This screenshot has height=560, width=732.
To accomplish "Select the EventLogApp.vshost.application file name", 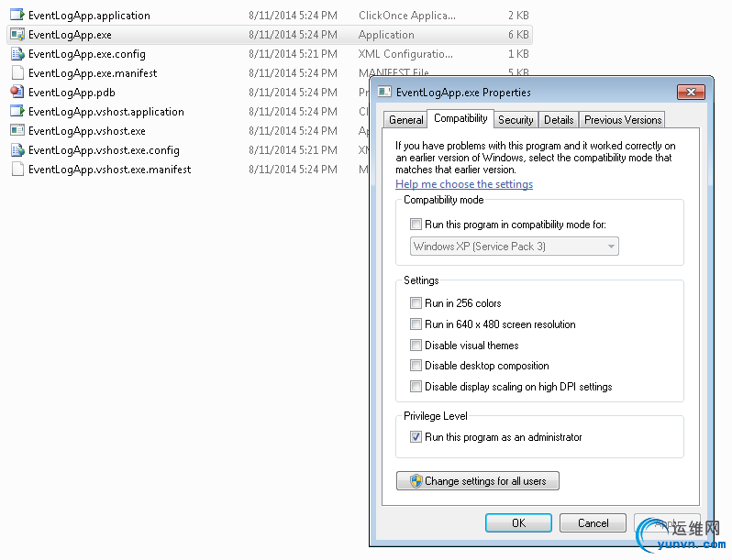I will tap(106, 112).
